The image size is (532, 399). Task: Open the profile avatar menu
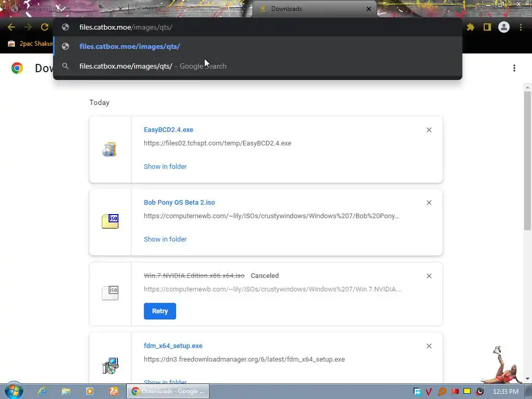pos(504,27)
